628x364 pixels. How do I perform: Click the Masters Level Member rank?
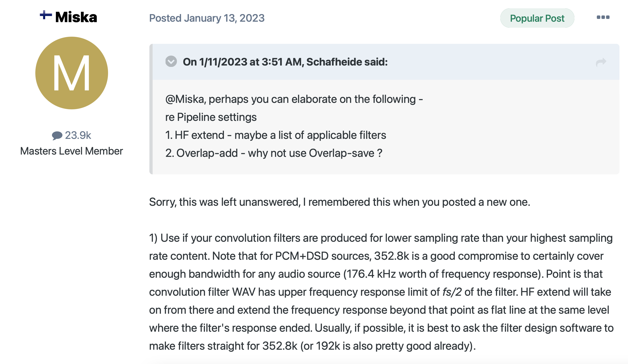coord(72,151)
